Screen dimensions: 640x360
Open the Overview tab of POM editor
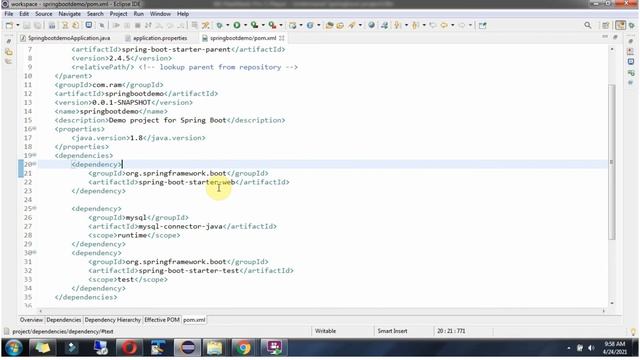point(31,320)
